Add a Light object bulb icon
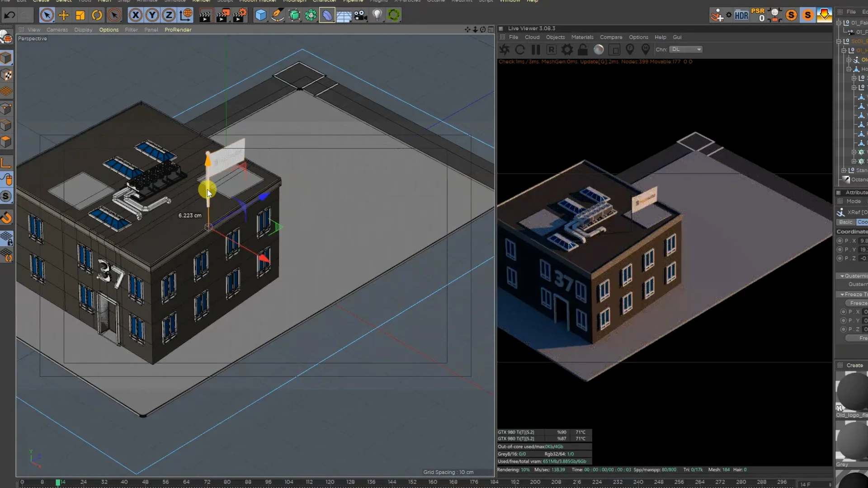 point(377,15)
